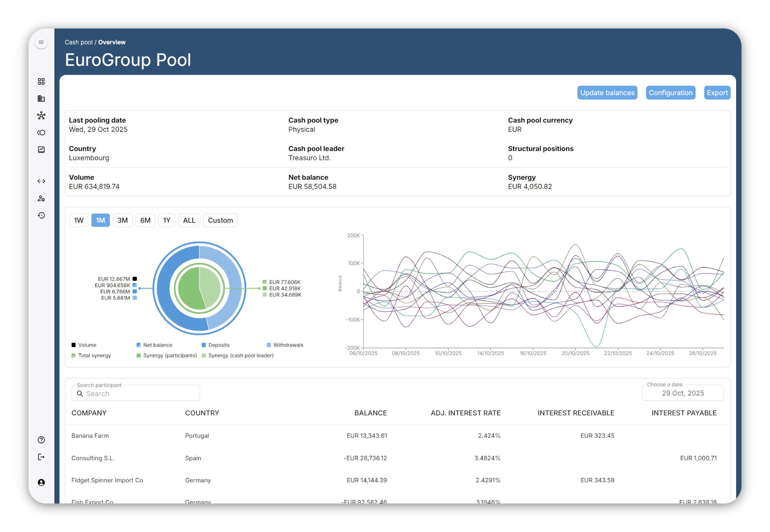The width and height of the screenshot is (770, 532).
Task: Open the Choose a date picker
Action: click(x=683, y=393)
